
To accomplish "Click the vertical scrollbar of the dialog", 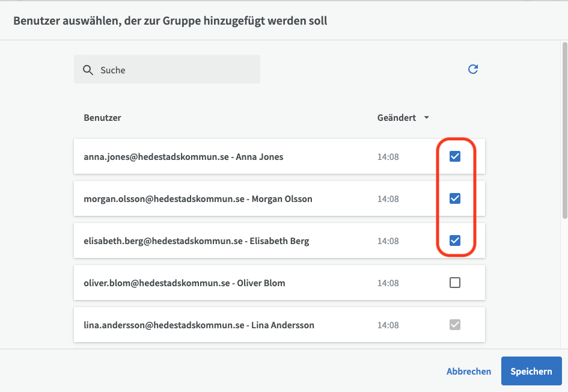I will pos(564,129).
